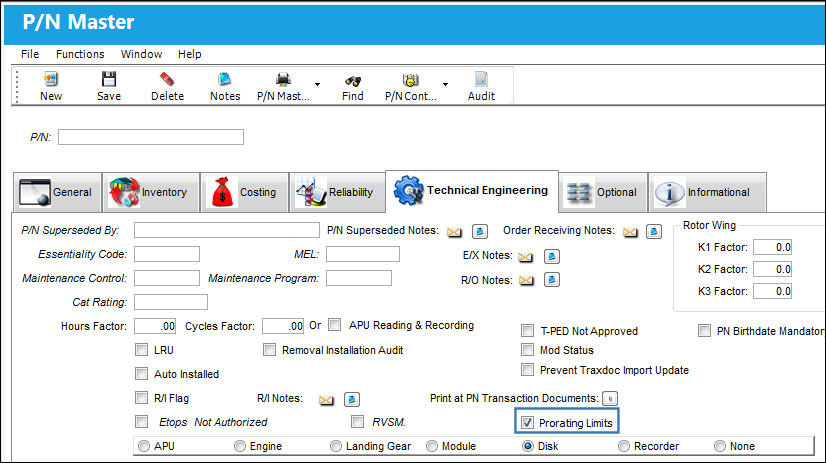
Task: Select the None radio button
Action: (720, 446)
